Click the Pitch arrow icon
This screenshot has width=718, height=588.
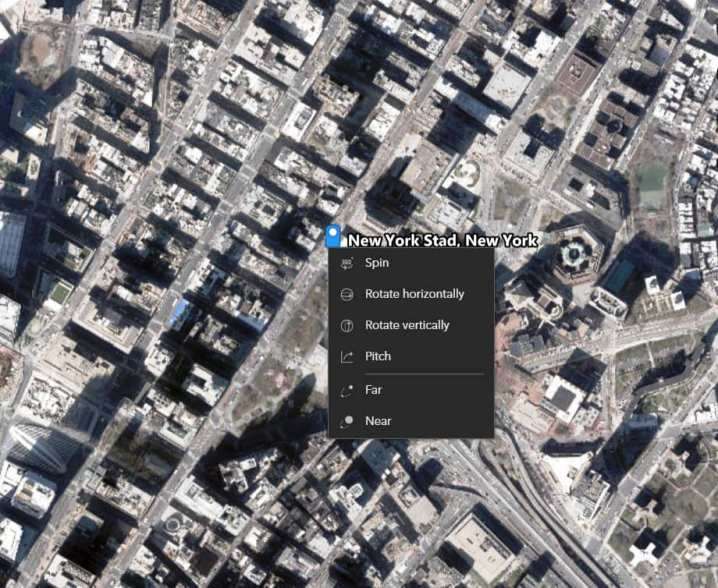coord(347,357)
